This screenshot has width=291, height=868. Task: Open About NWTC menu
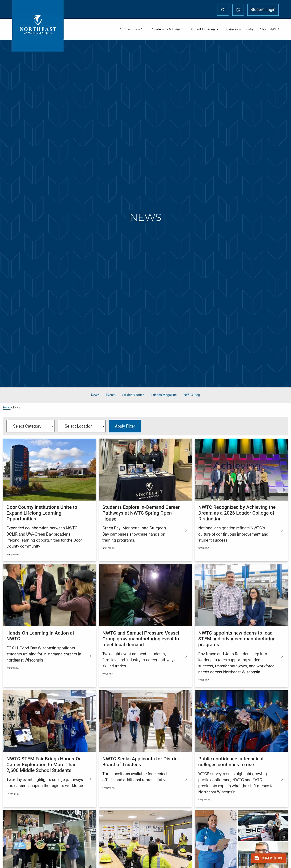pos(269,29)
